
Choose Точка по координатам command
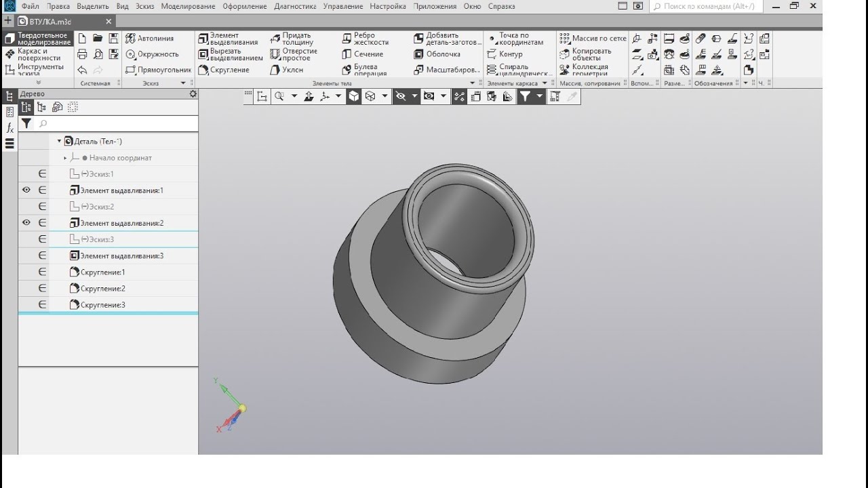point(515,39)
